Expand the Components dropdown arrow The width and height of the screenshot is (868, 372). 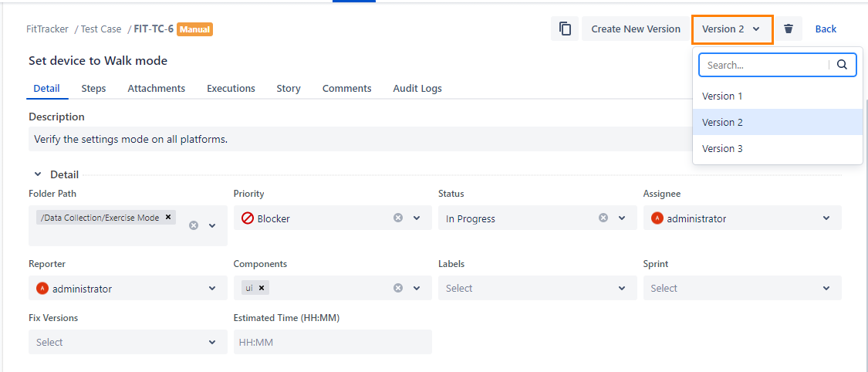[417, 288]
